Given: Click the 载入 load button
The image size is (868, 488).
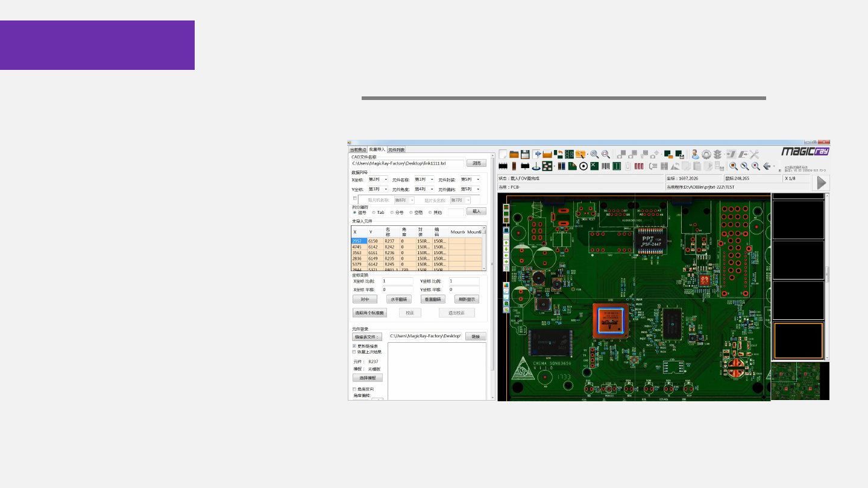Looking at the screenshot, I should click(x=476, y=211).
